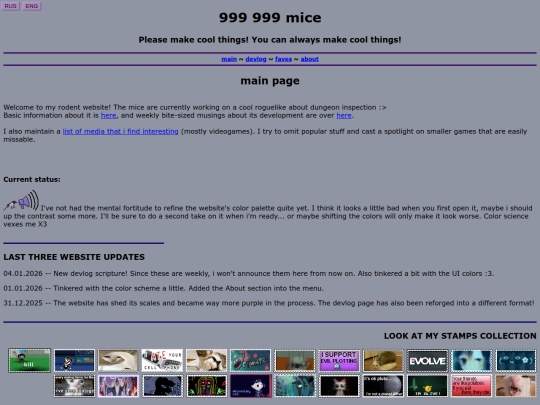The image size is (540, 405).
Task: Click the green 'kill' stamp
Action: point(30,360)
